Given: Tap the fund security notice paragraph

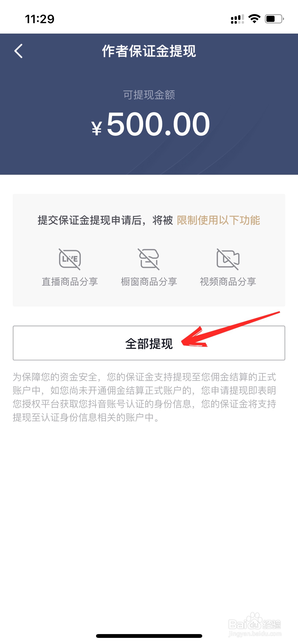Looking at the screenshot, I should pos(145,397).
